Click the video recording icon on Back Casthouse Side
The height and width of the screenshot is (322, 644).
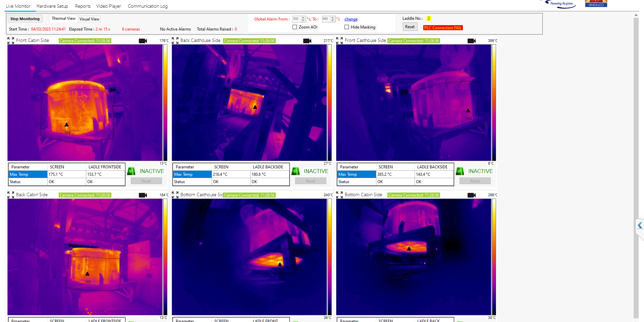coord(307,41)
